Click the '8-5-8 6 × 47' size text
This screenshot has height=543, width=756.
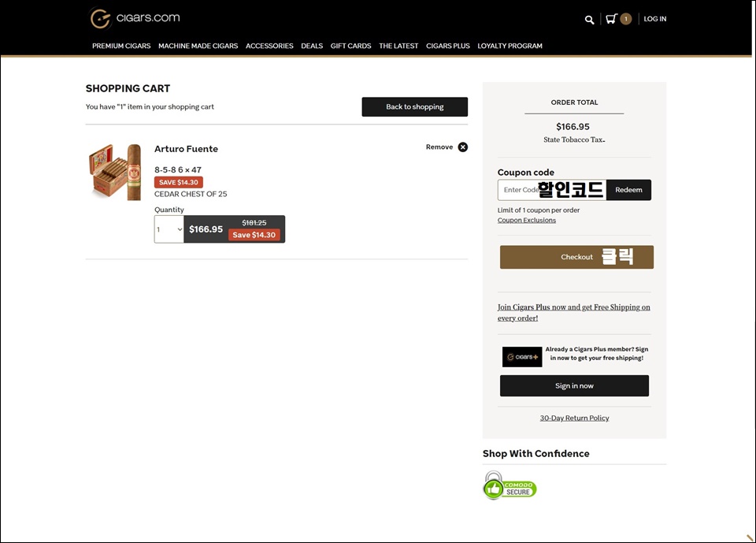[178, 170]
